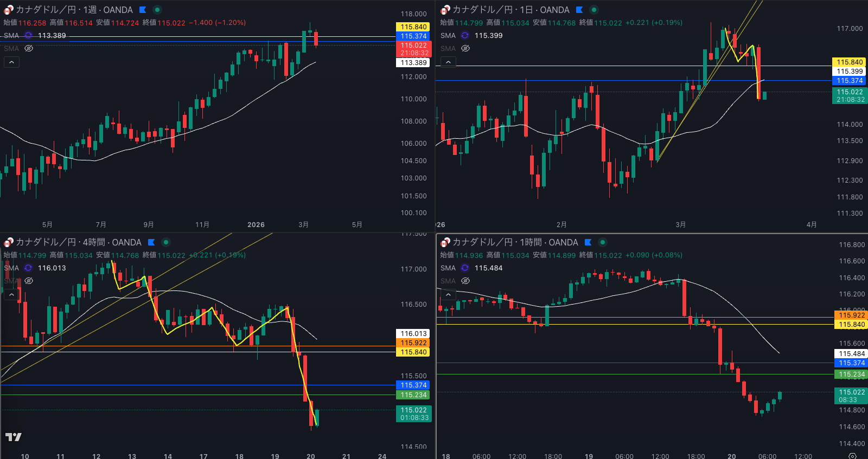
Task: Click the blue flag on the 1-hour chart
Action: coord(588,242)
